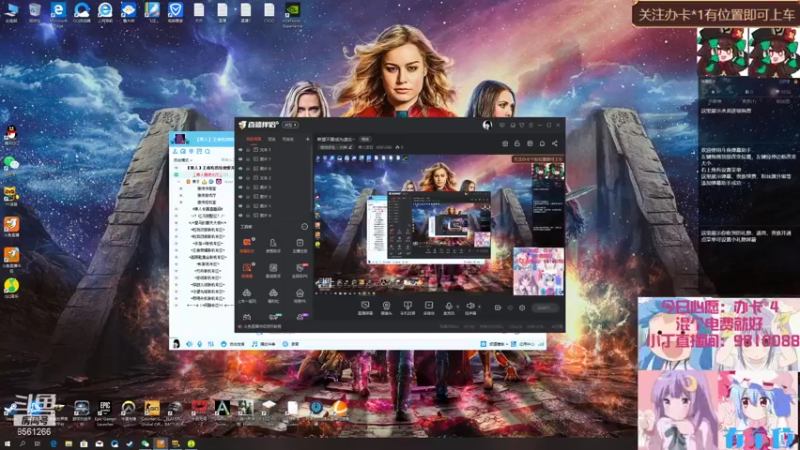This screenshot has height=450, width=800.
Task: Select the 图片1 layer row
Action: coord(274,206)
